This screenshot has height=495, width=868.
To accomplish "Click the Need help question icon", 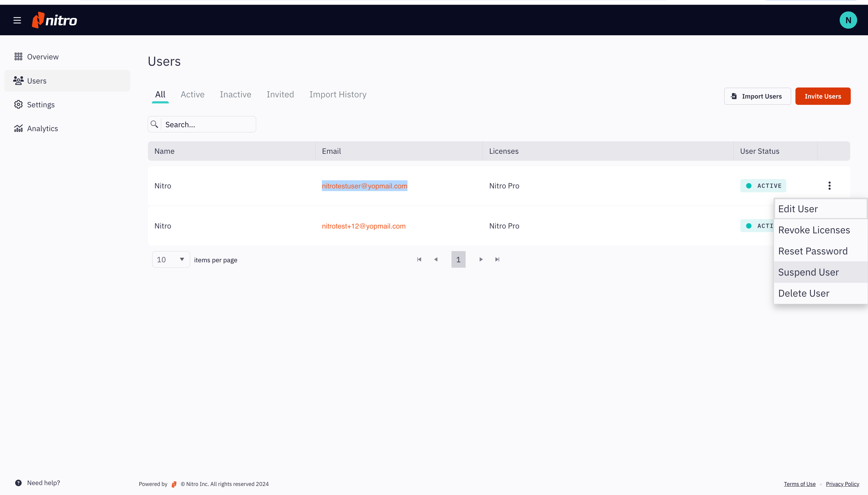I will pos(18,483).
